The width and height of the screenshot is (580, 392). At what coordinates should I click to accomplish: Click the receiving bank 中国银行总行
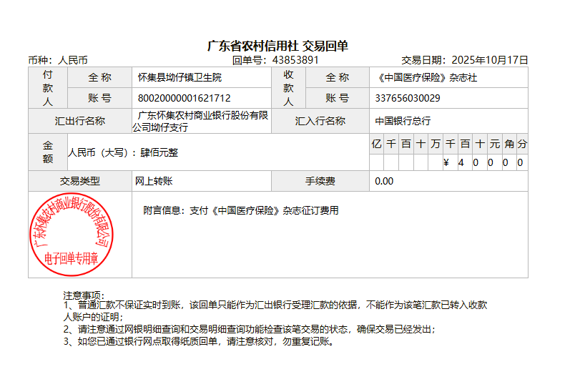pos(403,121)
